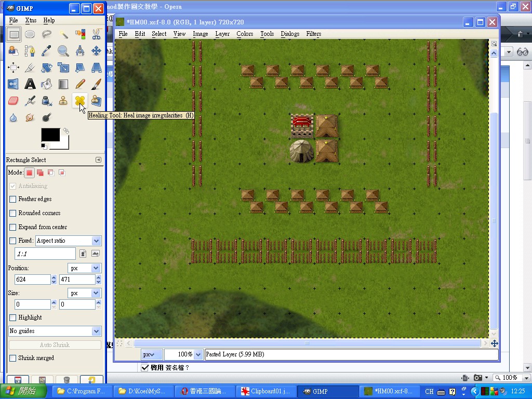This screenshot has height=399, width=532.
Task: Select the Move tool
Action: [x=96, y=51]
